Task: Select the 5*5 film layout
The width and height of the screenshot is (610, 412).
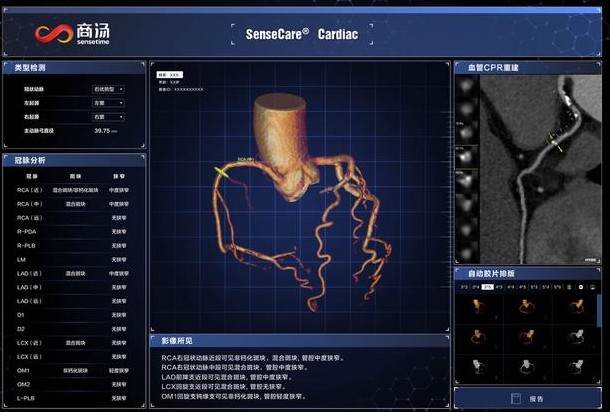Action: click(557, 287)
